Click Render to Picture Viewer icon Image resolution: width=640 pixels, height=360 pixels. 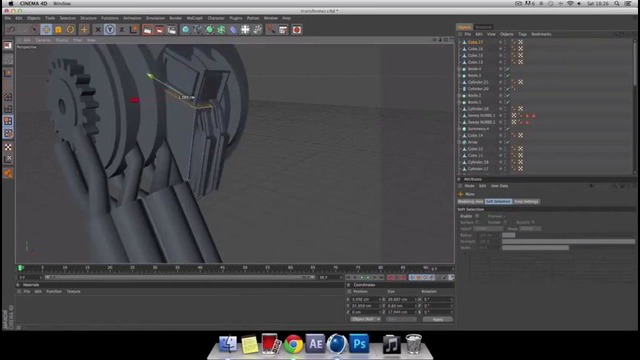[x=160, y=29]
